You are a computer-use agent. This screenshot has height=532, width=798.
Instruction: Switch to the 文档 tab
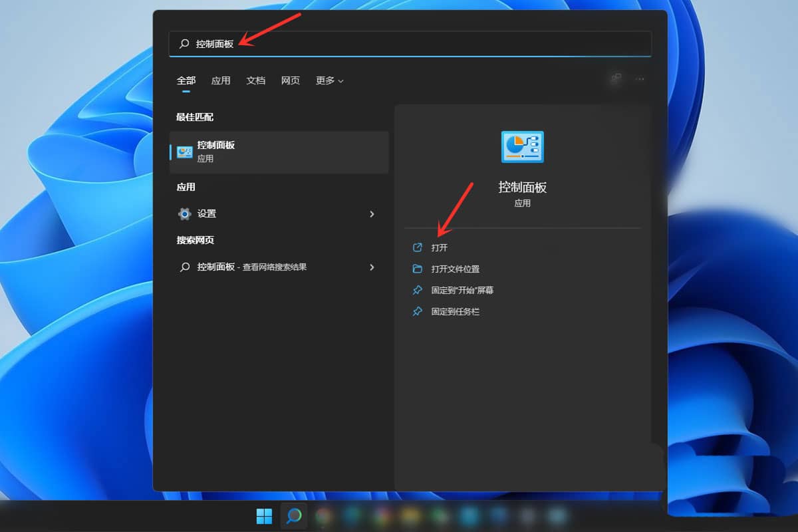point(255,80)
